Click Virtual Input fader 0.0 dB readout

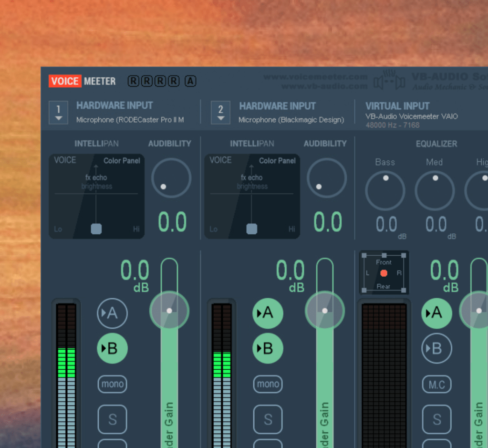click(x=445, y=275)
